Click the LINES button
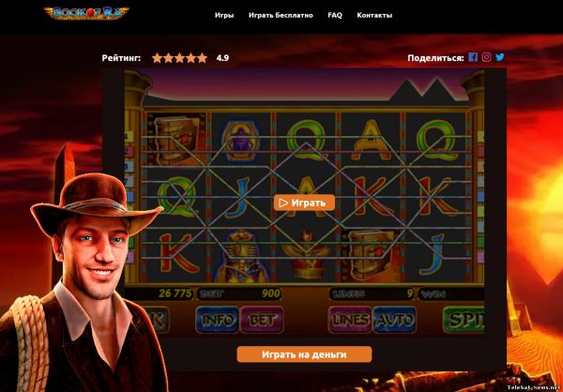This screenshot has width=563, height=392. click(350, 320)
